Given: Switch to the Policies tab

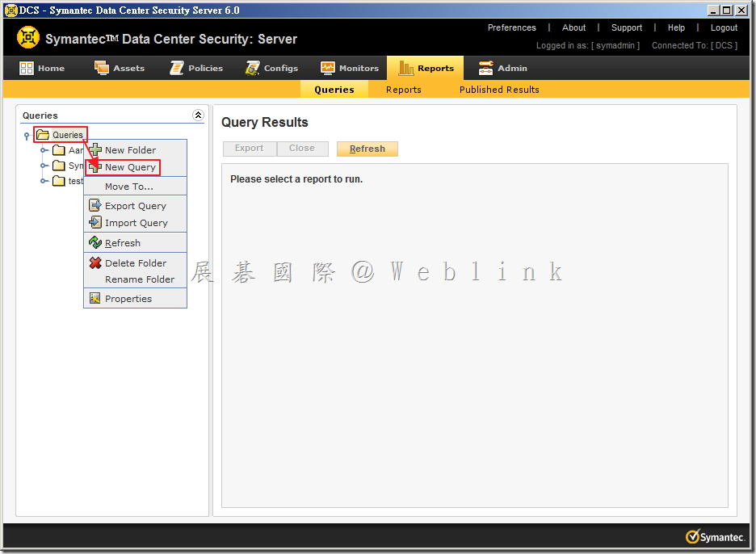Looking at the screenshot, I should 197,68.
